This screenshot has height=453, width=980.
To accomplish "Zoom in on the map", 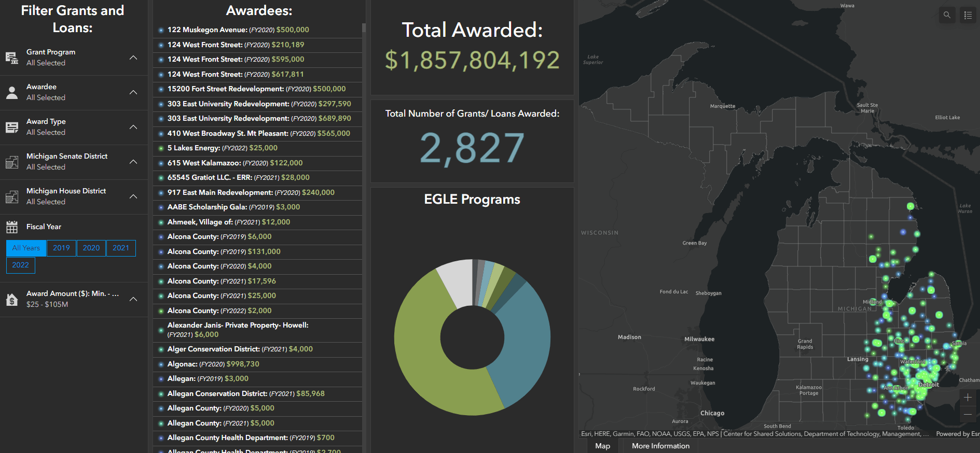I will (968, 398).
